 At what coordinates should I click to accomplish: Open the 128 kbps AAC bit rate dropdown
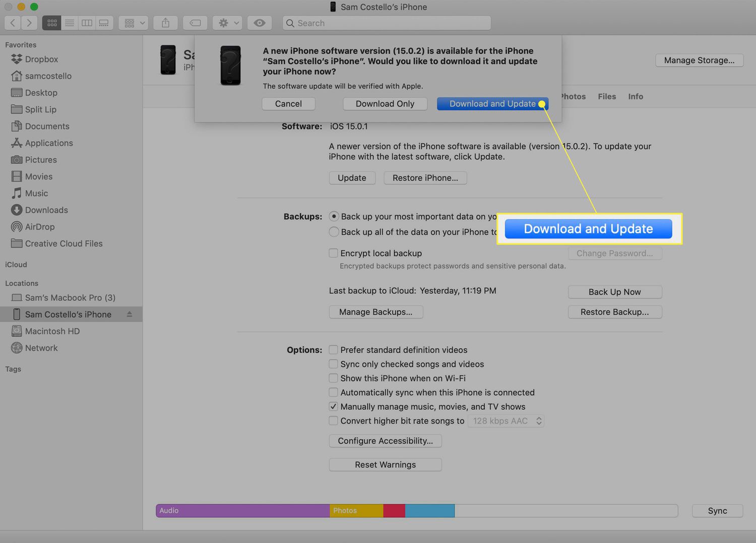click(x=506, y=421)
